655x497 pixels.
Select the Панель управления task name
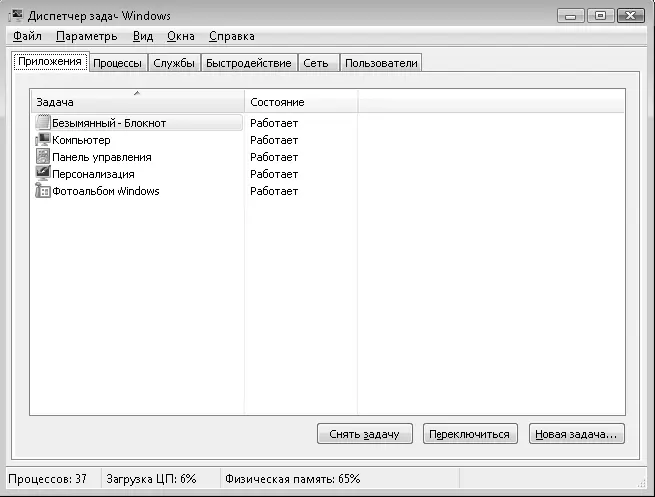(102, 157)
